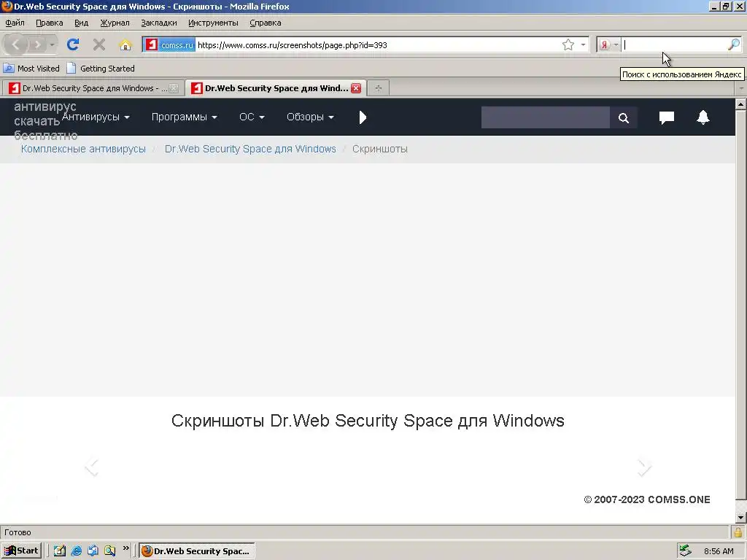Open the tab list dropdown arrow
The image size is (747, 560).
pos(741,88)
